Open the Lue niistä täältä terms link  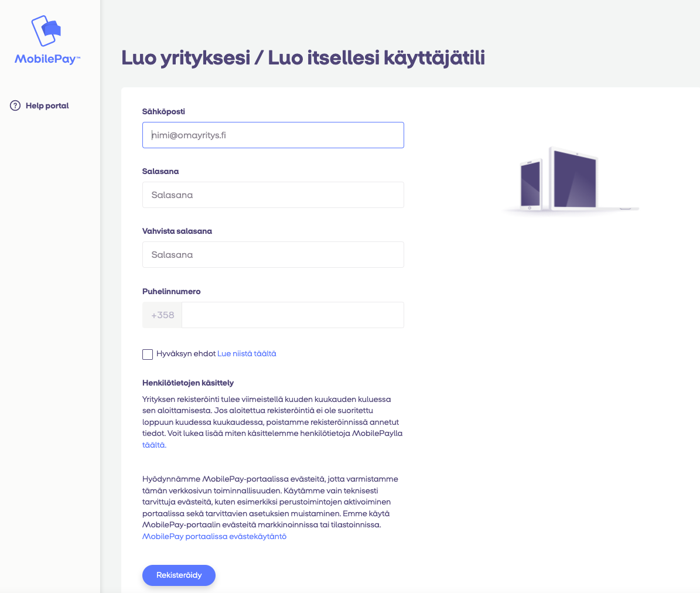coord(247,353)
